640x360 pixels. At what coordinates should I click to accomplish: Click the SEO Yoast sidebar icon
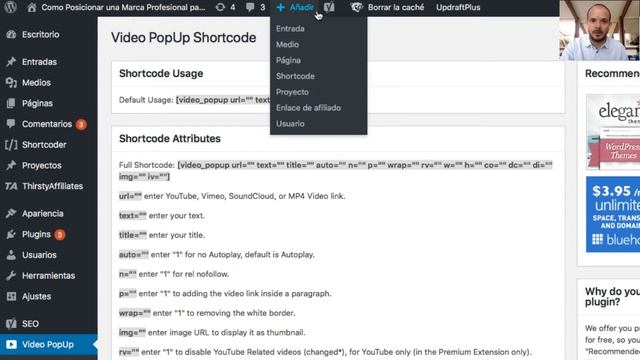coord(11,324)
